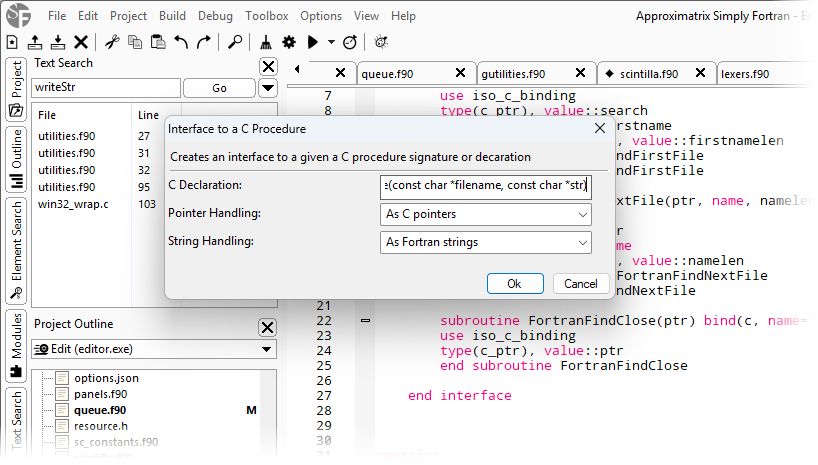
Task: Open the Text Search side tab
Action: [16, 423]
